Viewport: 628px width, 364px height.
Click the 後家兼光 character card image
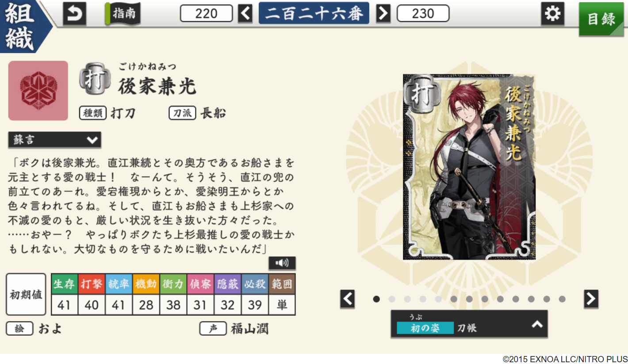click(x=469, y=167)
